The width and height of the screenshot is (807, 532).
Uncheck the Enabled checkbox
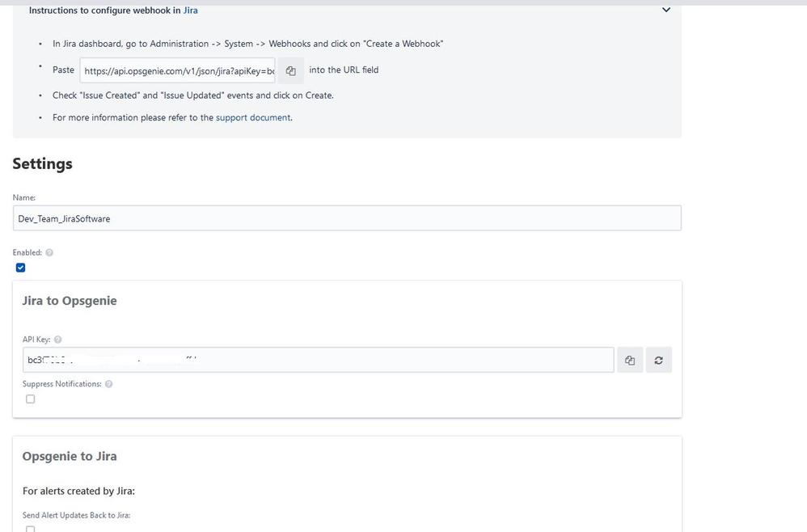20,268
